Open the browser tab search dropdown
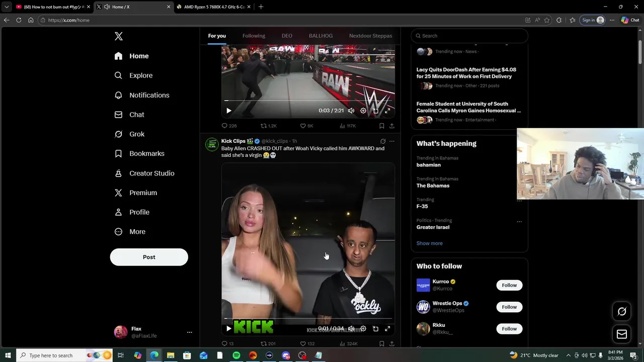 click(x=7, y=7)
